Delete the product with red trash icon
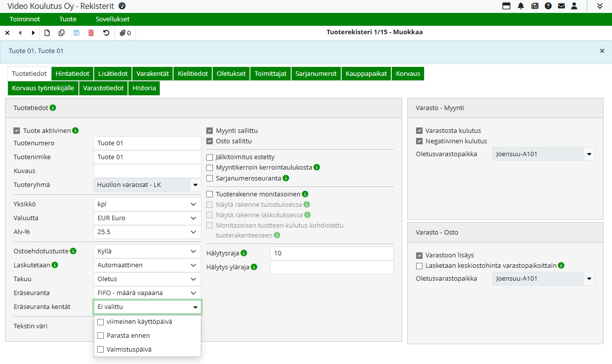Image resolution: width=612 pixels, height=364 pixels. pos(91,33)
